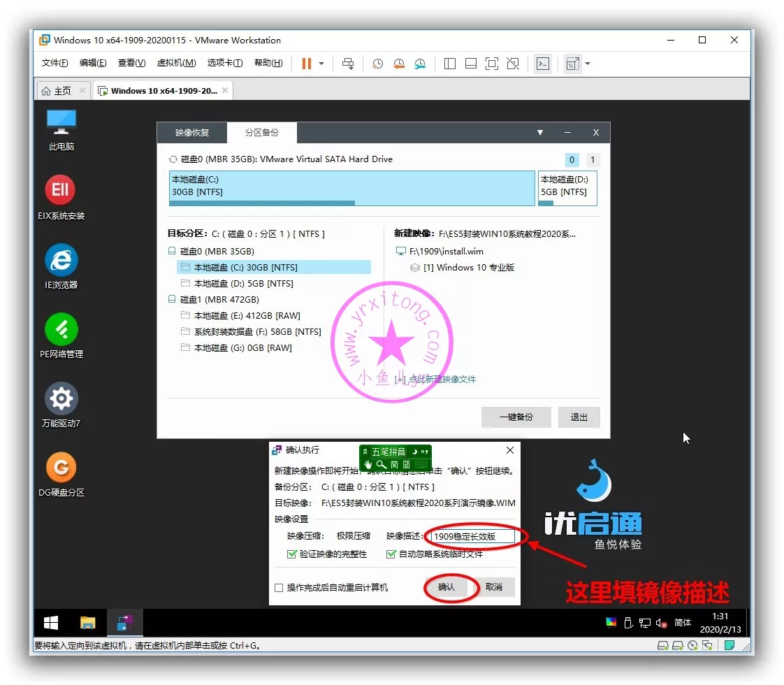Switch to the 映像恢复 tab
The height and width of the screenshot is (685, 784).
coord(191,133)
